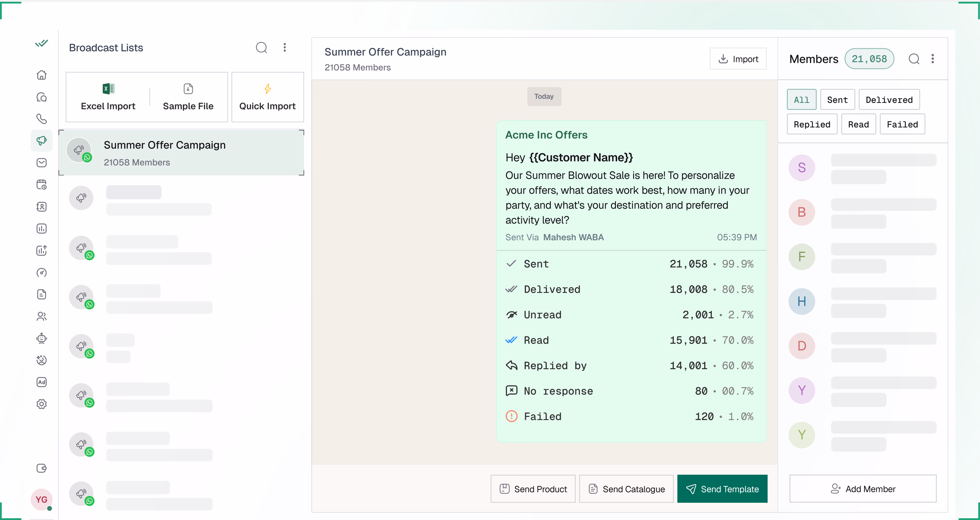
Task: Search broadcast lists with magnifier icon
Action: pos(261,48)
